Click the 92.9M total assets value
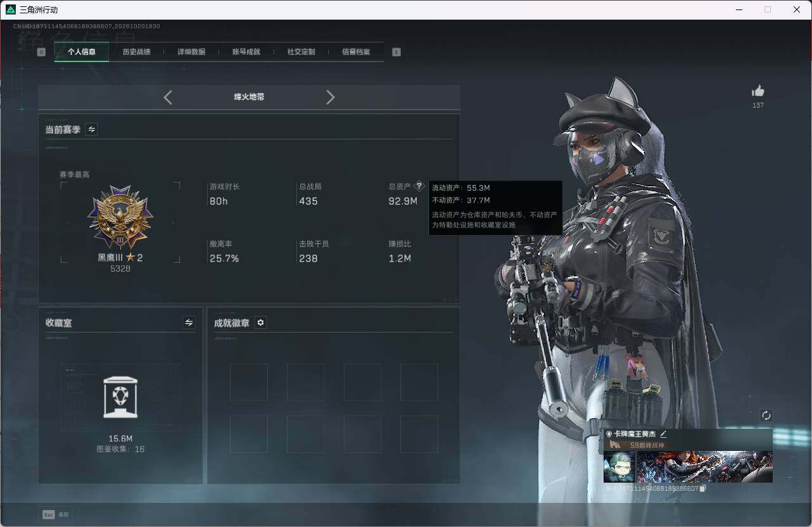This screenshot has width=812, height=527. click(403, 201)
